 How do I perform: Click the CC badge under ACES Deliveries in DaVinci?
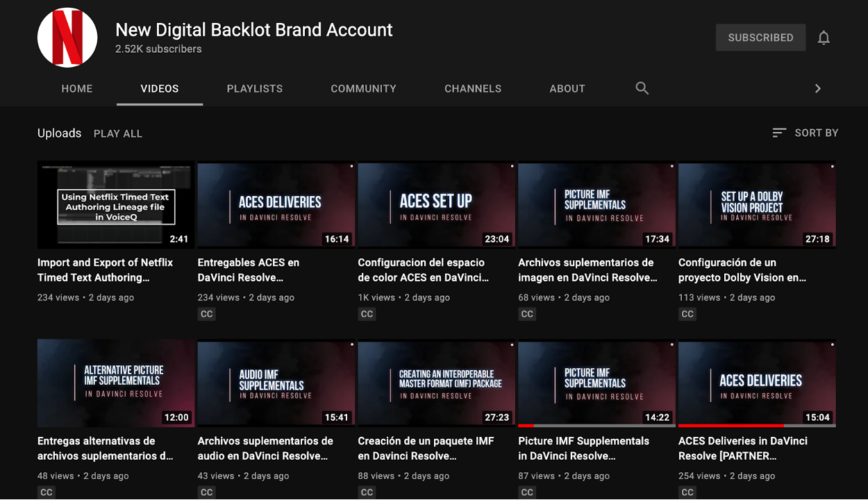[x=687, y=492]
